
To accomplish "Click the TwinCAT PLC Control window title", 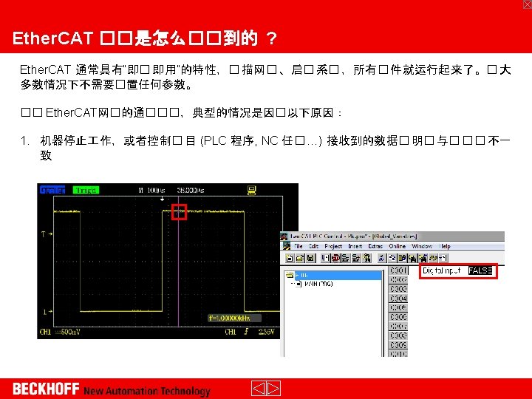I will [353, 236].
